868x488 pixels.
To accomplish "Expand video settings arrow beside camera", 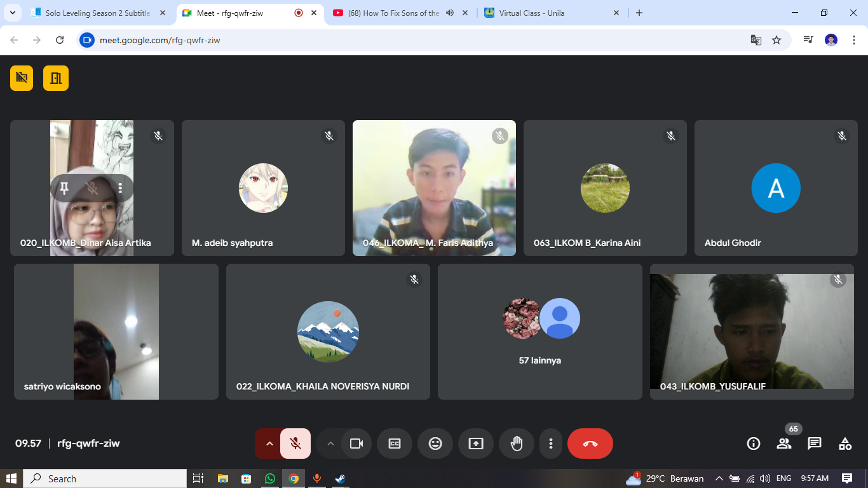I will (330, 444).
